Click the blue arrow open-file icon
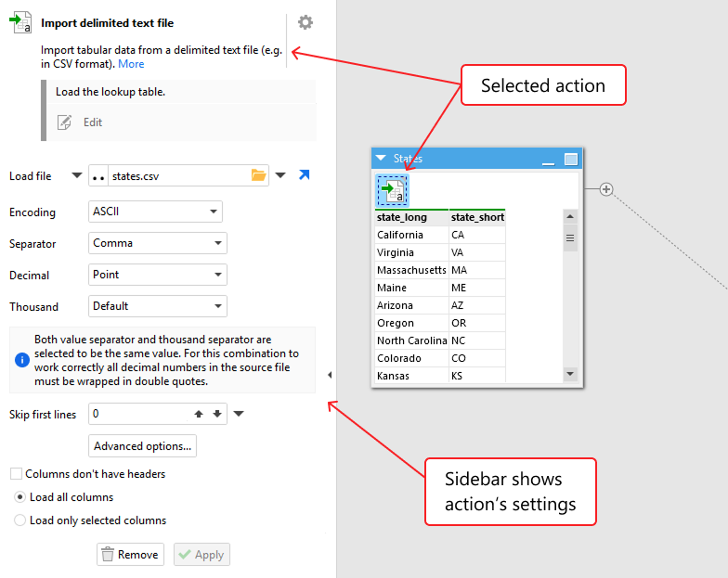This screenshot has width=728, height=578. tap(305, 174)
